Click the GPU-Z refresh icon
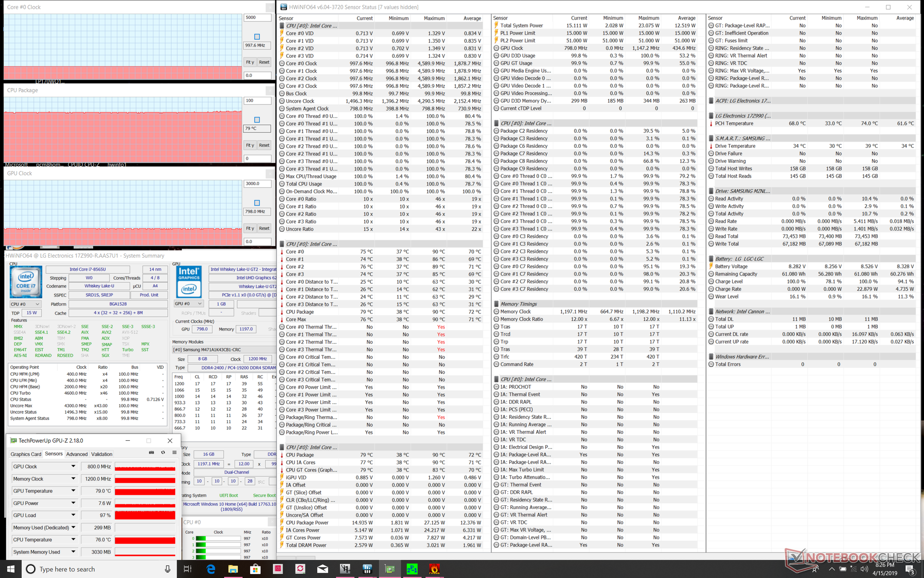This screenshot has height=578, width=924. pyautogui.click(x=163, y=453)
